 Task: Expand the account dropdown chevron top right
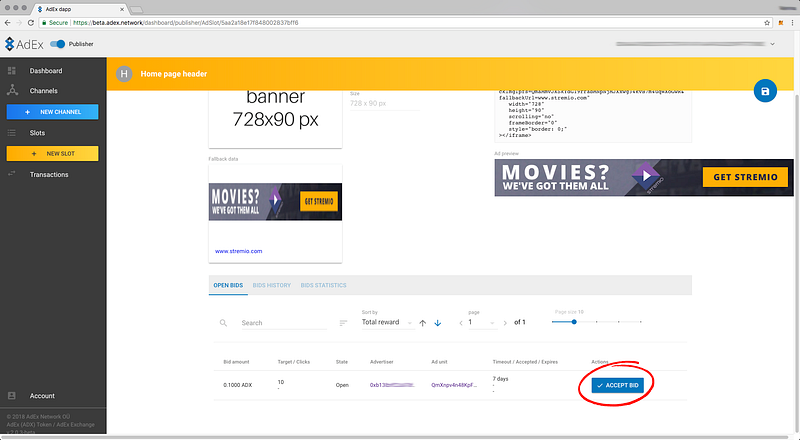pos(772,44)
